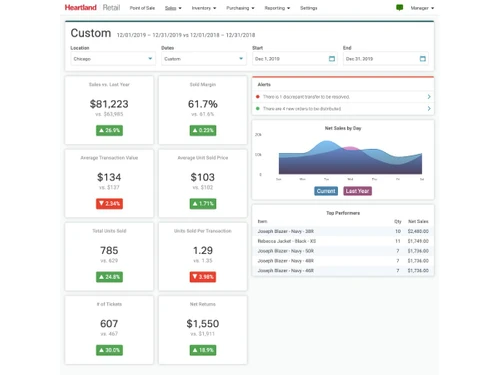Click the red dot on transfer alert
The width and height of the screenshot is (500, 375).
[258, 97]
